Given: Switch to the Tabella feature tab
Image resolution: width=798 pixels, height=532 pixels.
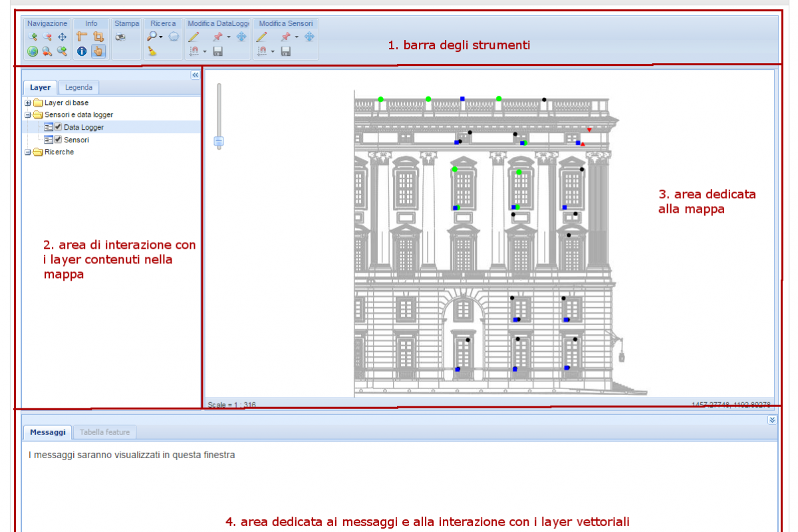Looking at the screenshot, I should [x=105, y=432].
